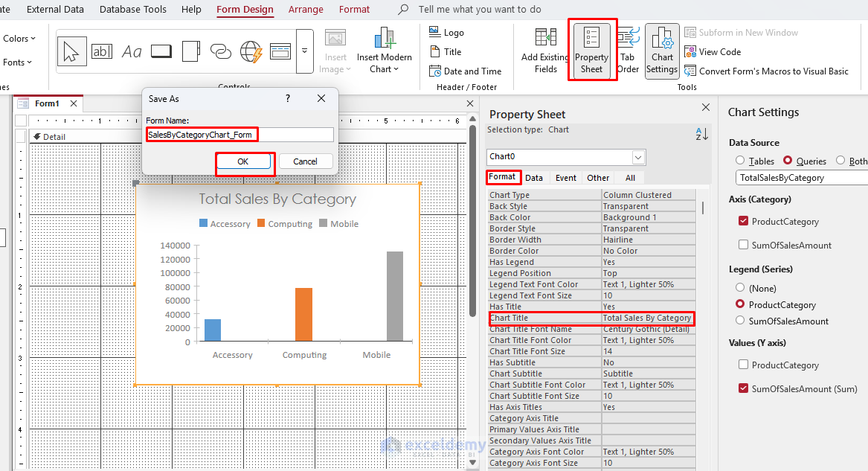Pick the Web Browser control tool
The image size is (868, 471).
pyautogui.click(x=251, y=51)
